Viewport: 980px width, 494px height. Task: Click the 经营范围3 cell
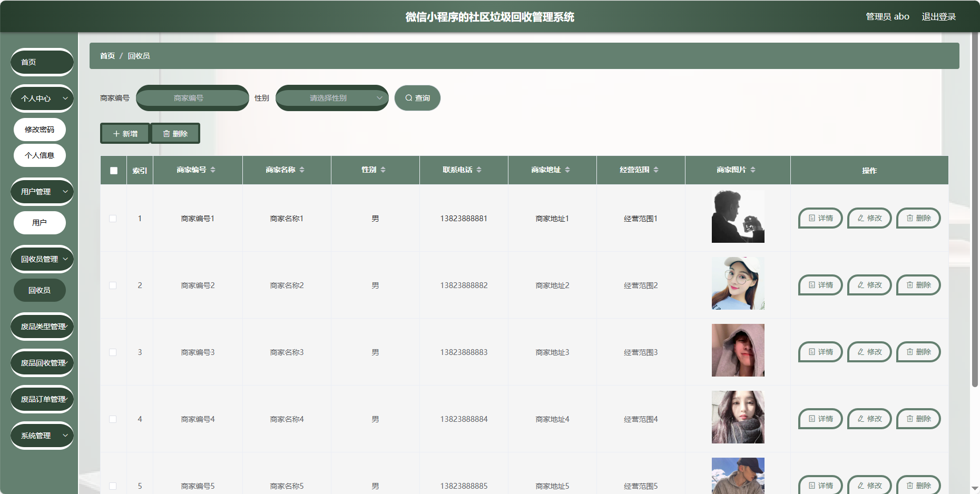(641, 352)
